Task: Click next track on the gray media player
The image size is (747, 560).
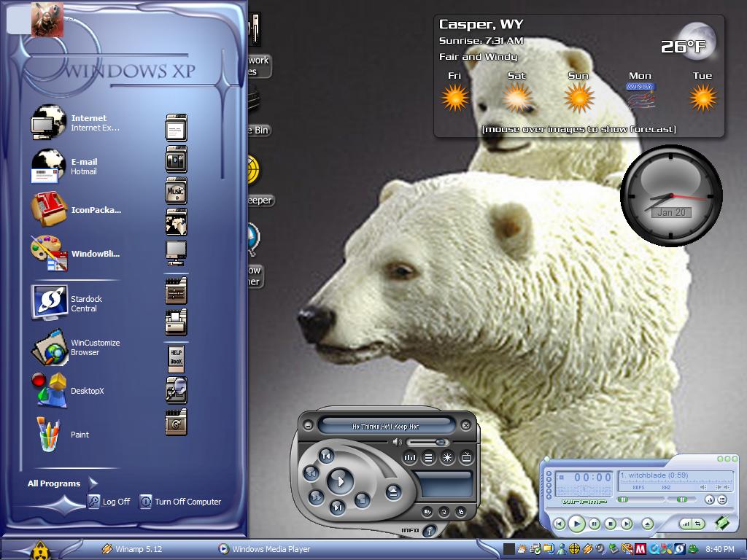Action: pos(337,507)
